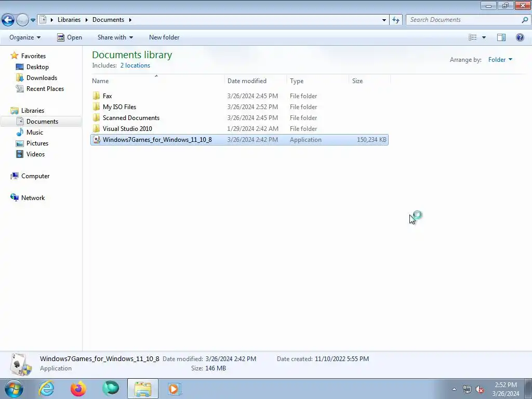Click the Visual Studio 2010 name
Screen dimensions: 532x399
point(127,129)
